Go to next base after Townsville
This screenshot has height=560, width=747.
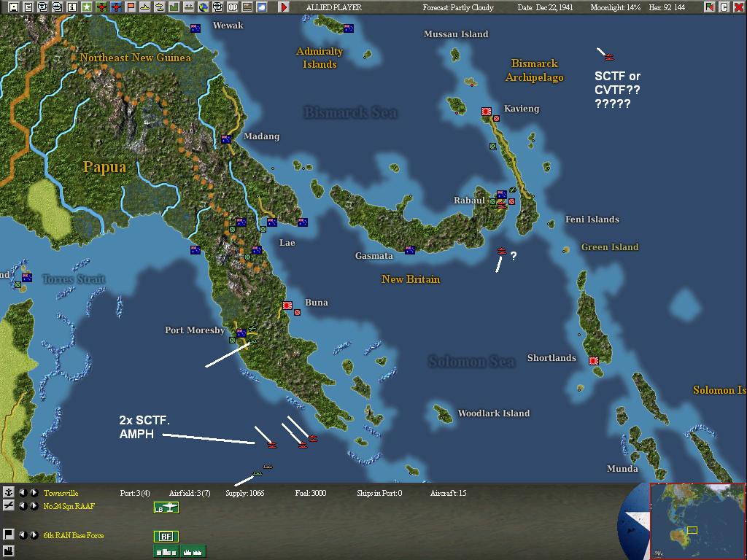pos(34,493)
